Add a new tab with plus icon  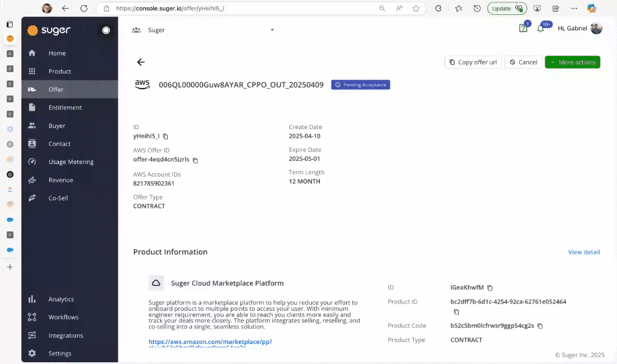[x=10, y=267]
